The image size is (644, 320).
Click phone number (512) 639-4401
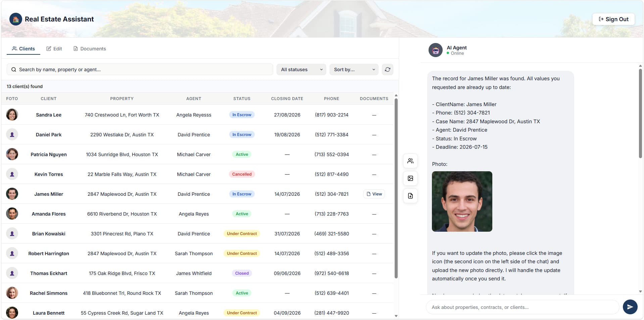332,293
